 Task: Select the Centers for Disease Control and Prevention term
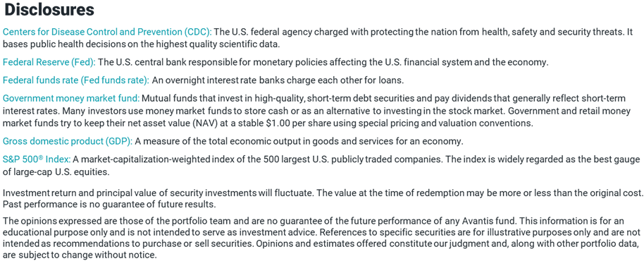(x=107, y=32)
